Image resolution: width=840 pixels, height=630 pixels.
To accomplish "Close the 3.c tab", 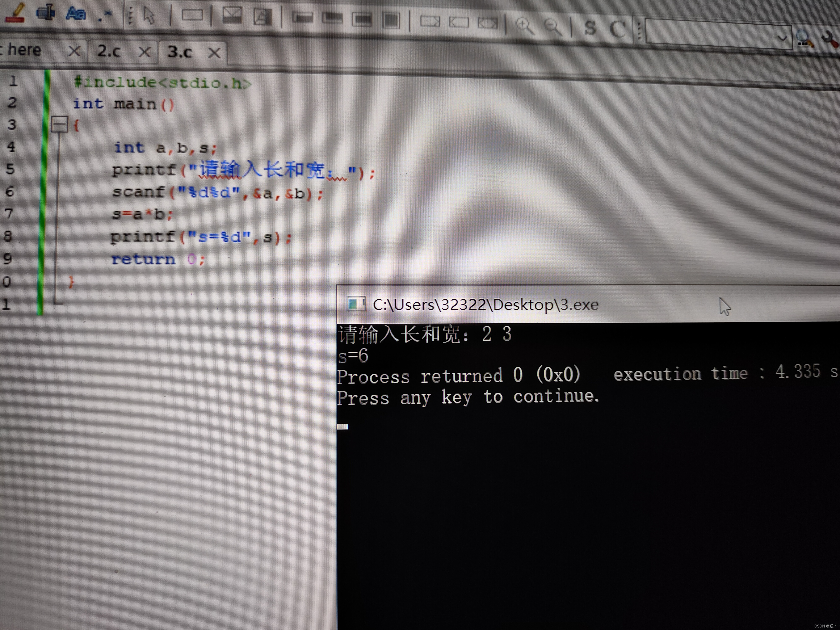I will 214,53.
